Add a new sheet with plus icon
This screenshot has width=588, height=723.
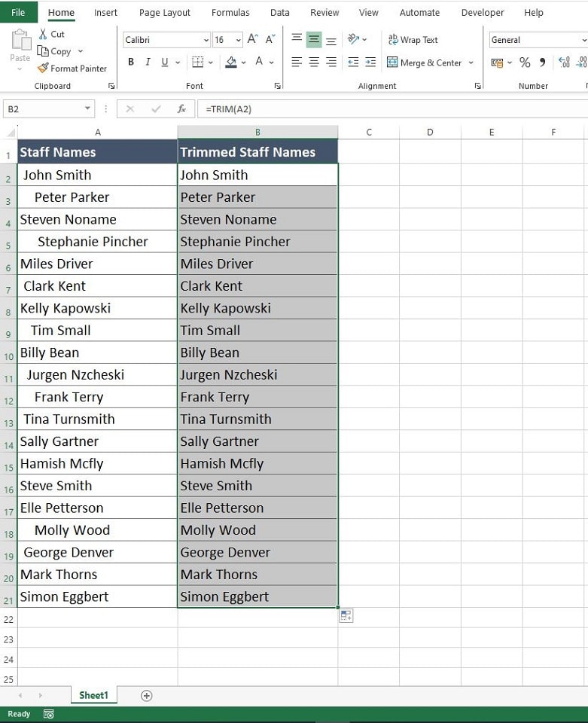click(147, 696)
